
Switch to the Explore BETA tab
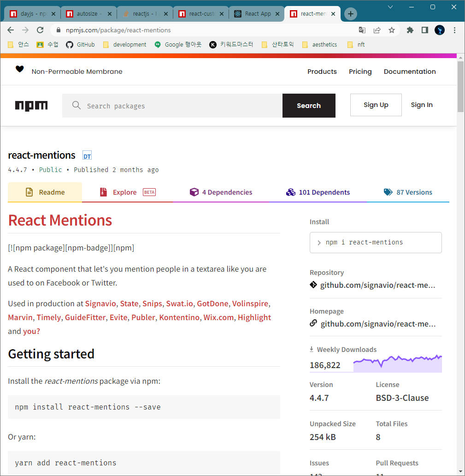(127, 192)
